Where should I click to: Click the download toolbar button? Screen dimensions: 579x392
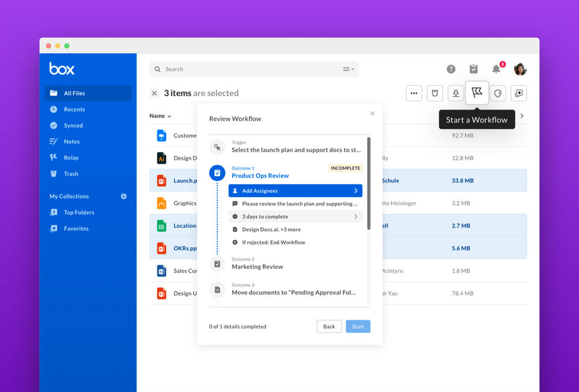coord(456,93)
